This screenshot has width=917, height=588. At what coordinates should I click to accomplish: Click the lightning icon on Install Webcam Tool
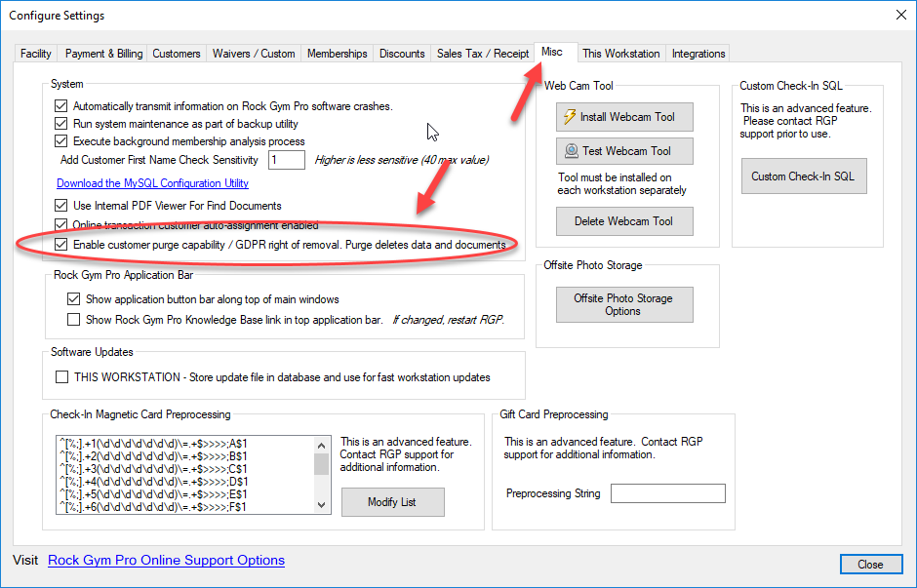point(569,117)
